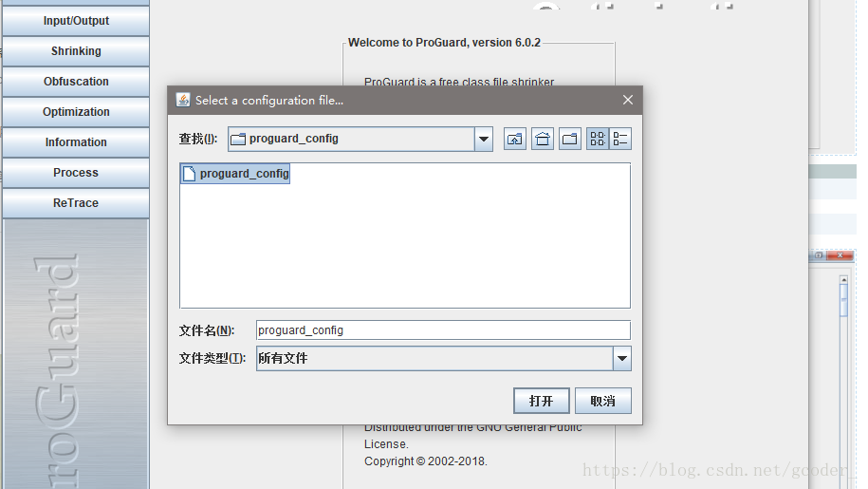Open the look-in folder dropdown

point(483,139)
